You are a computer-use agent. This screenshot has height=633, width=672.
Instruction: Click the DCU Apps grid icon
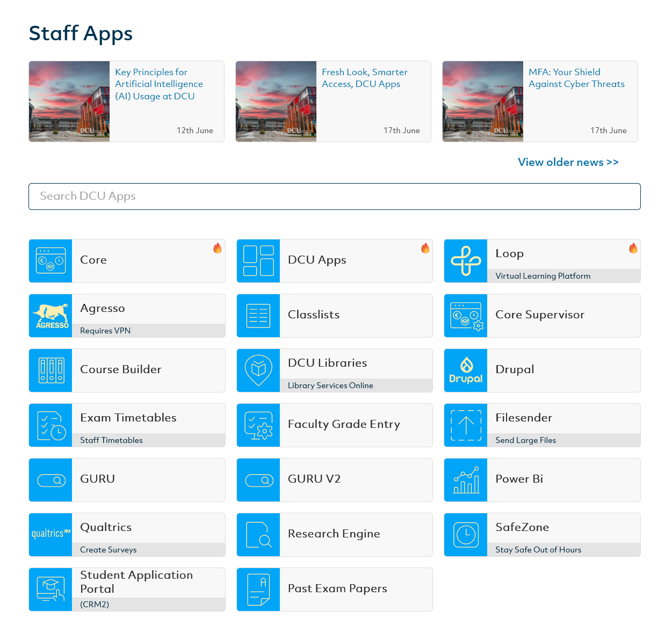[258, 261]
